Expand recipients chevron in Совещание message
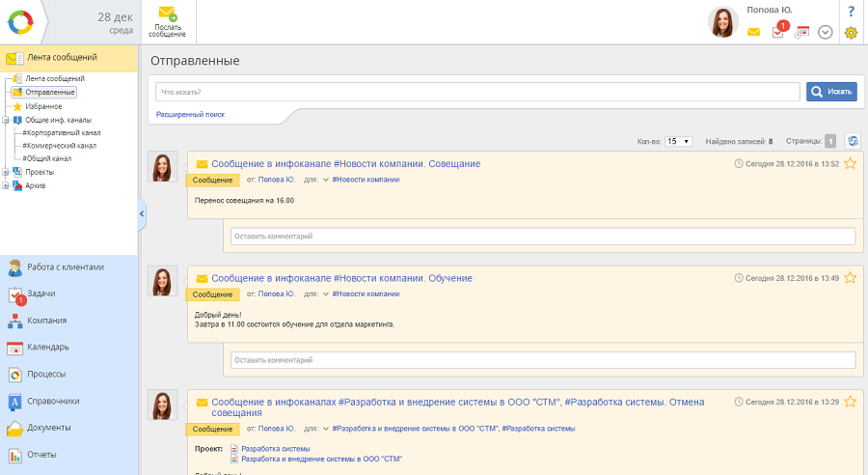868x475 pixels. click(326, 180)
